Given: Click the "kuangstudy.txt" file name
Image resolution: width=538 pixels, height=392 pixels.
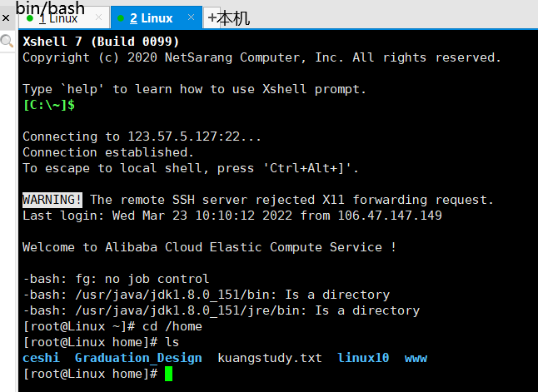Looking at the screenshot, I should 269,358.
